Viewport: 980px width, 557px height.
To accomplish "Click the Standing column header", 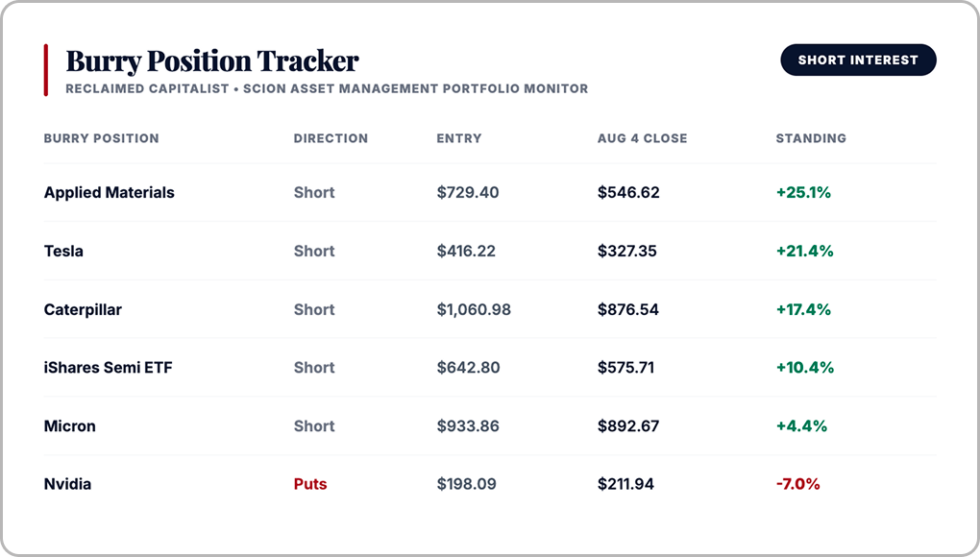I will click(811, 138).
